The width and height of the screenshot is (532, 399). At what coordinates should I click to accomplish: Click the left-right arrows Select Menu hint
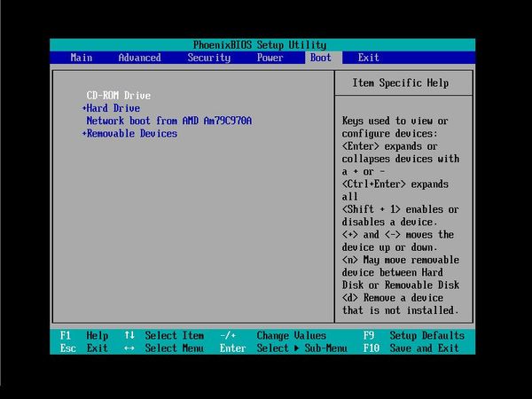(x=164, y=348)
